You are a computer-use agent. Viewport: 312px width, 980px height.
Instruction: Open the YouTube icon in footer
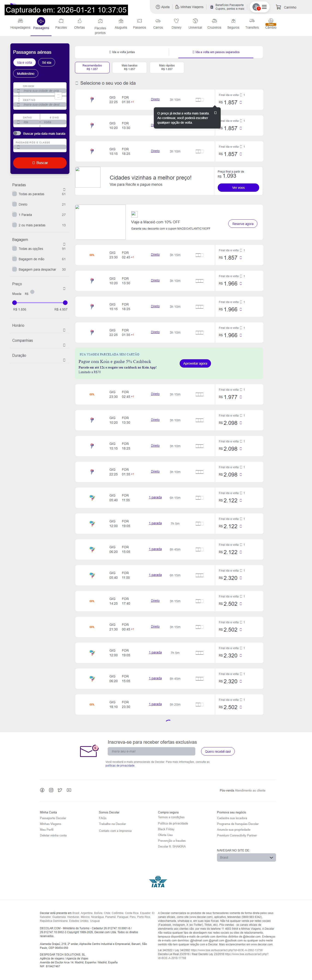tap(69, 790)
